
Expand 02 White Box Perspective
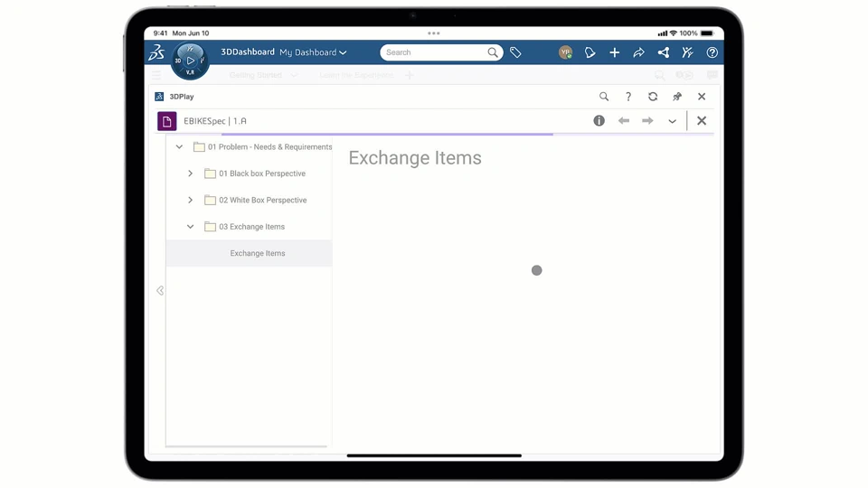(190, 200)
